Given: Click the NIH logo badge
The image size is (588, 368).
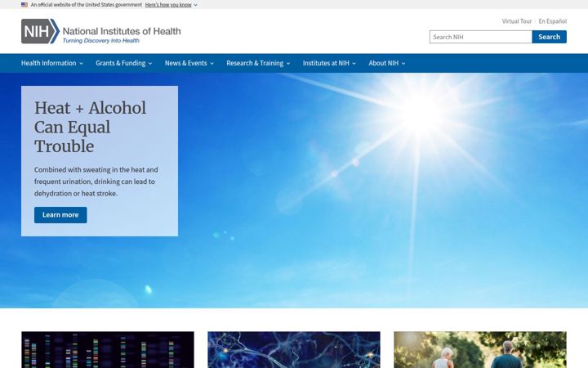Looking at the screenshot, I should tap(40, 31).
